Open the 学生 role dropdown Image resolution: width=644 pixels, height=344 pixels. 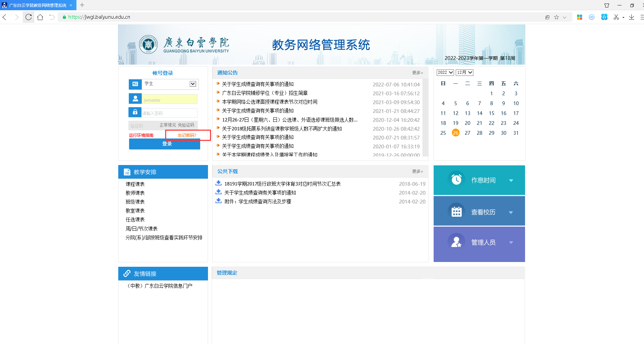click(193, 84)
